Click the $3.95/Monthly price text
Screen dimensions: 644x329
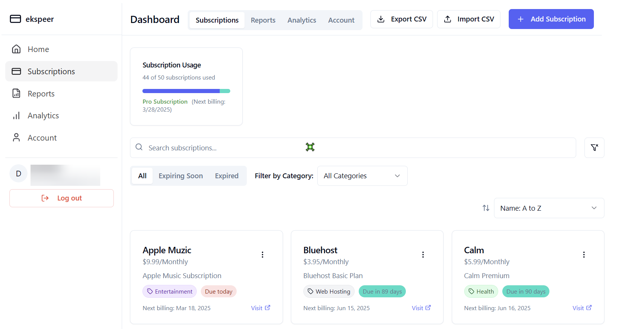point(326,262)
